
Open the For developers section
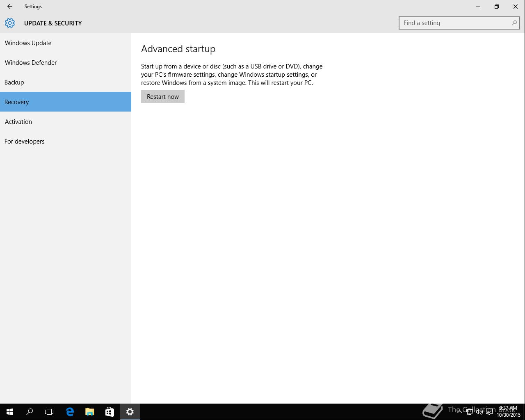pyautogui.click(x=66, y=141)
